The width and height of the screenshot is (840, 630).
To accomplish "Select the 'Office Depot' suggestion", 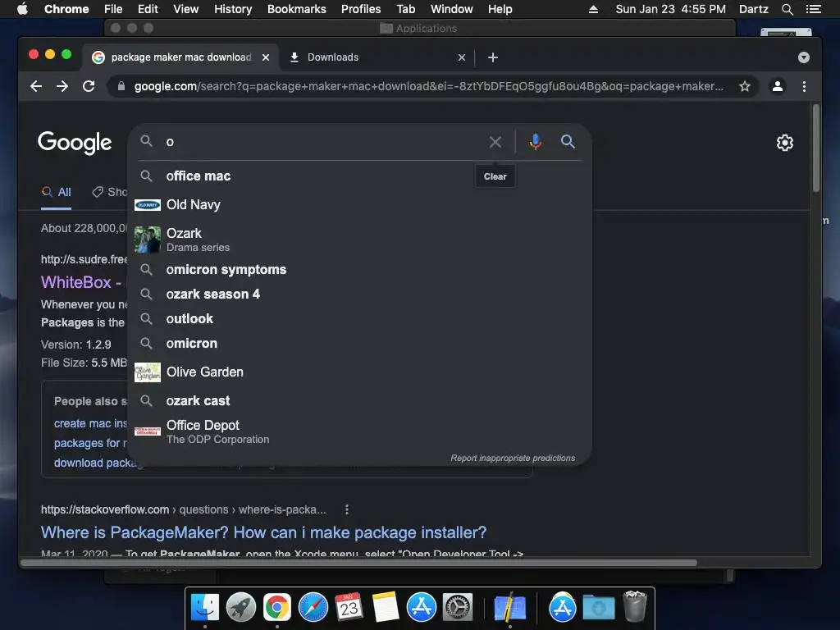I will pyautogui.click(x=359, y=431).
